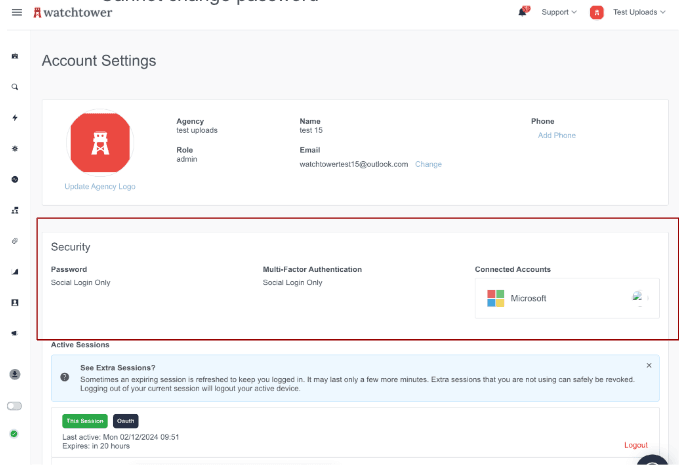
Task: Expand the Microsoft connected account entry
Action: (646, 298)
